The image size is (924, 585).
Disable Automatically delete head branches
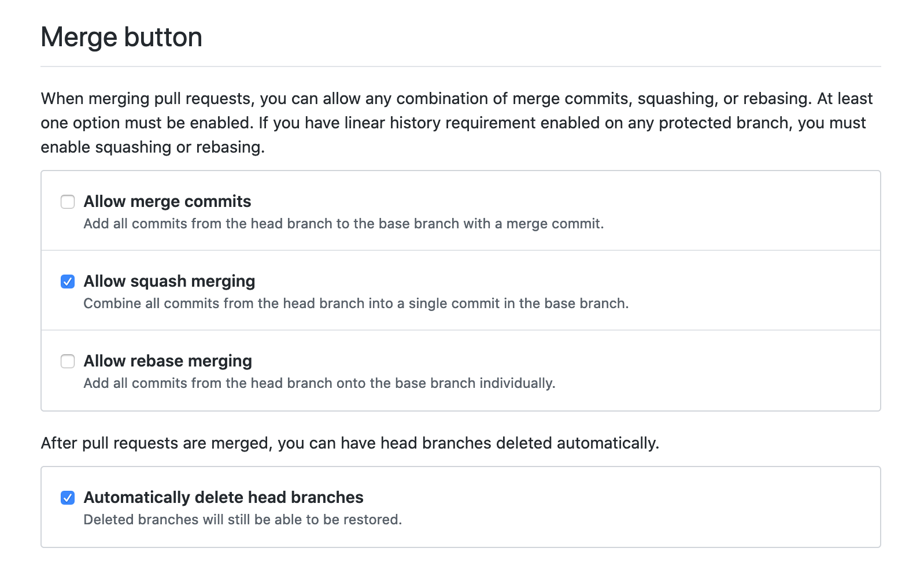click(x=68, y=498)
